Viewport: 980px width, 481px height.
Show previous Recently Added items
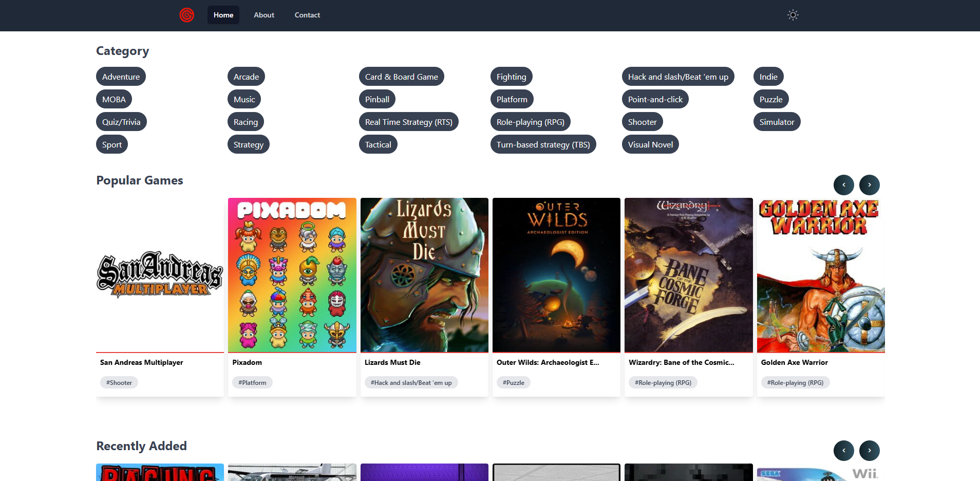(x=843, y=450)
